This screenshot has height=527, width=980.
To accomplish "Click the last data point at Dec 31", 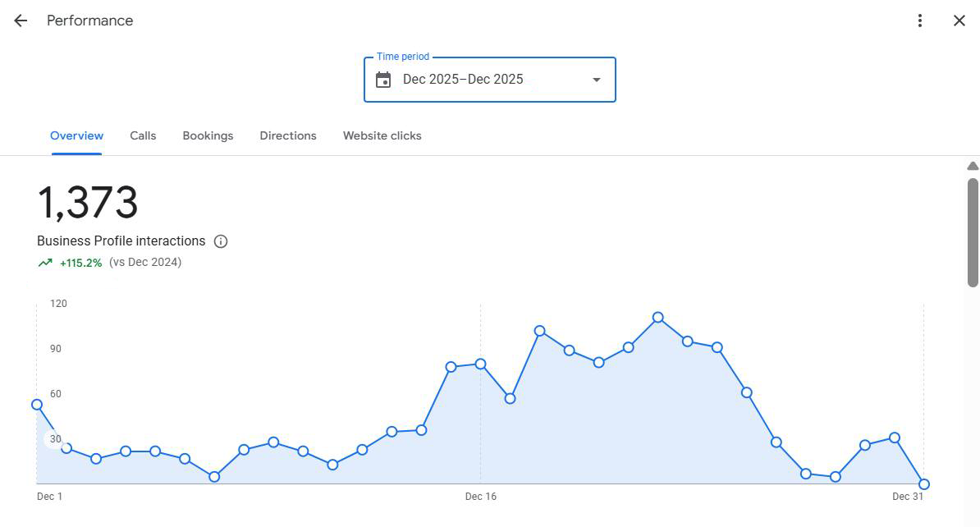I will pos(924,484).
